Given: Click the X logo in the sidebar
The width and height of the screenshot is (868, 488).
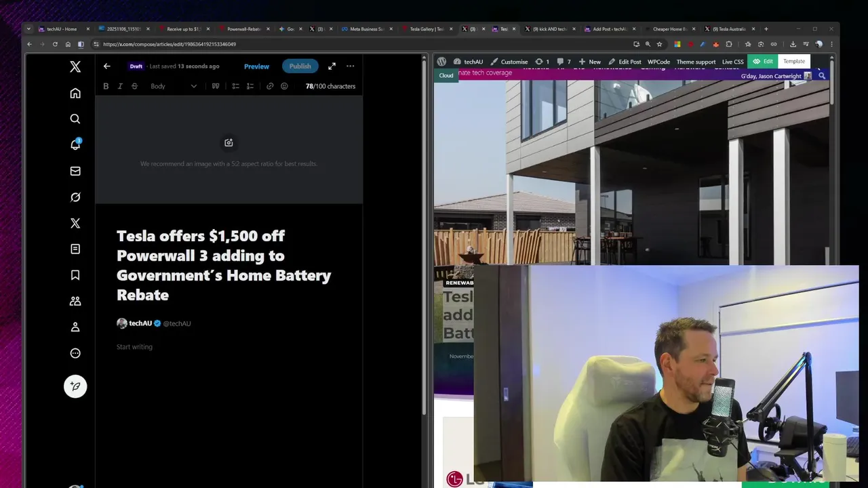Looking at the screenshot, I should coord(75,66).
